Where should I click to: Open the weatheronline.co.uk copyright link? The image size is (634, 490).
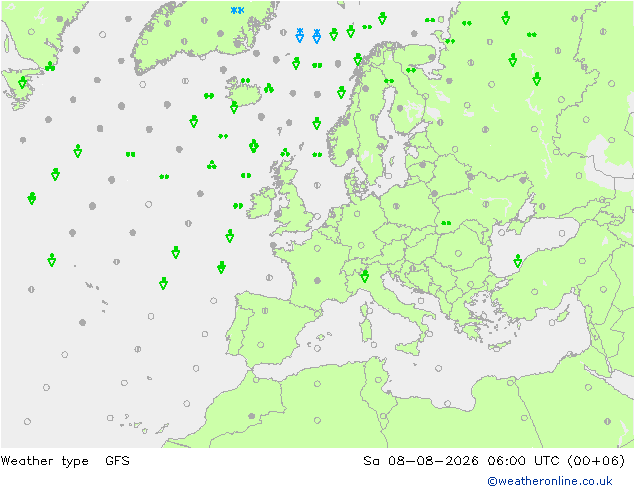pyautogui.click(x=549, y=481)
